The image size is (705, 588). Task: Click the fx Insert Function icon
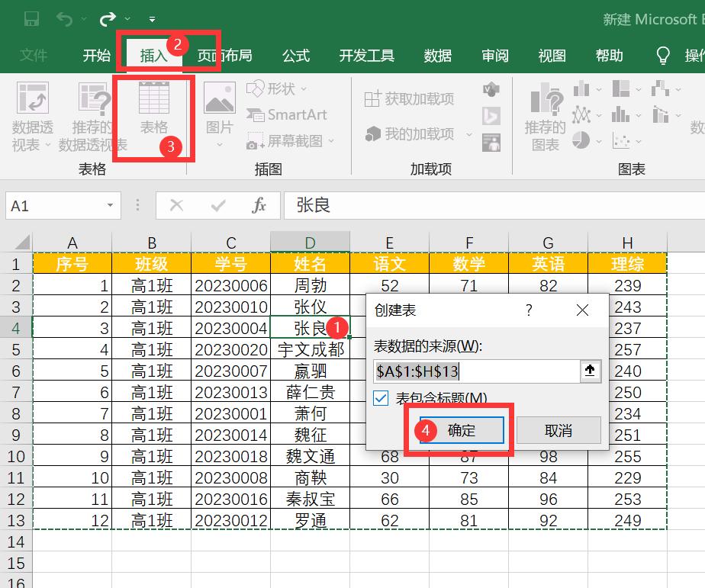[259, 205]
